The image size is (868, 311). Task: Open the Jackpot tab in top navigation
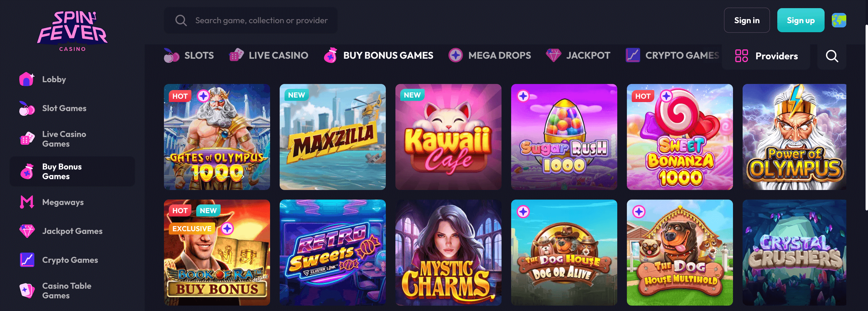[578, 55]
